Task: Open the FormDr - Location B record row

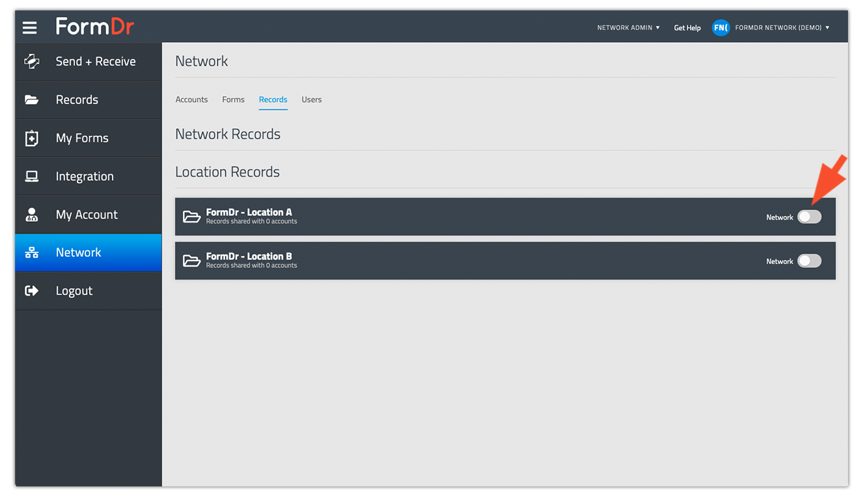Action: 505,261
